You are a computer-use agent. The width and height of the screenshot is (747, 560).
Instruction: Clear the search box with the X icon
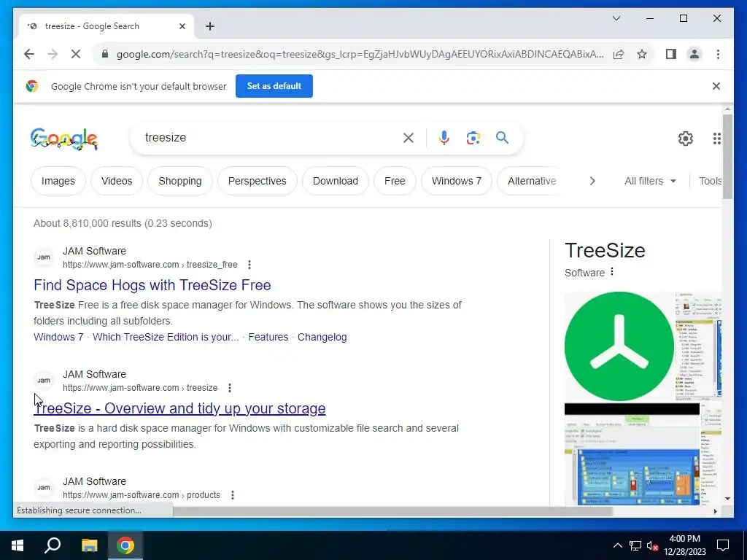pyautogui.click(x=409, y=138)
